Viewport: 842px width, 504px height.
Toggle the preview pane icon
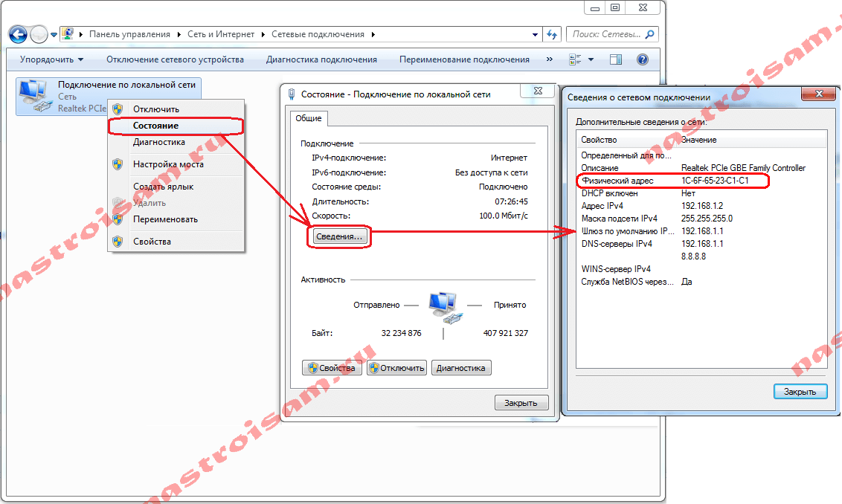615,59
